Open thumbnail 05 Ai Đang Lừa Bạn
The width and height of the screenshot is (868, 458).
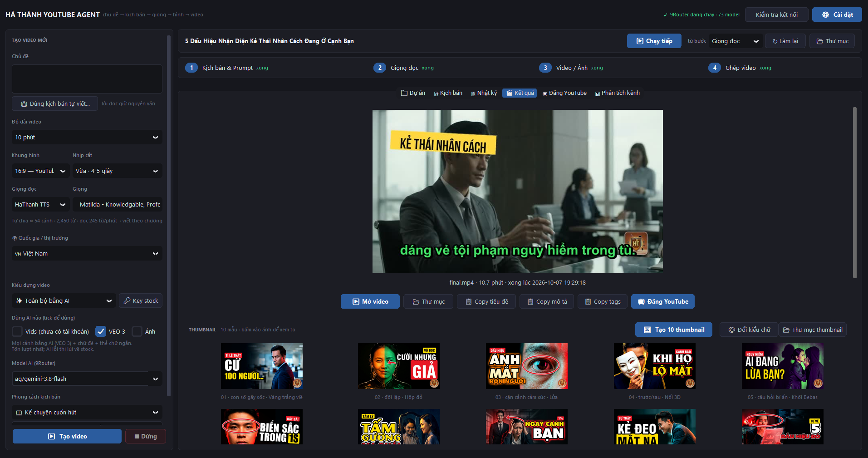tap(783, 366)
